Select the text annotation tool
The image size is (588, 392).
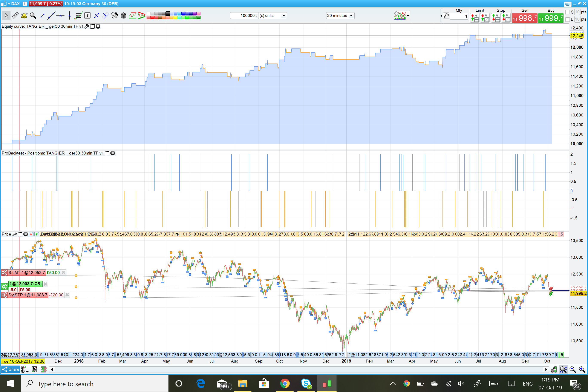coord(87,15)
